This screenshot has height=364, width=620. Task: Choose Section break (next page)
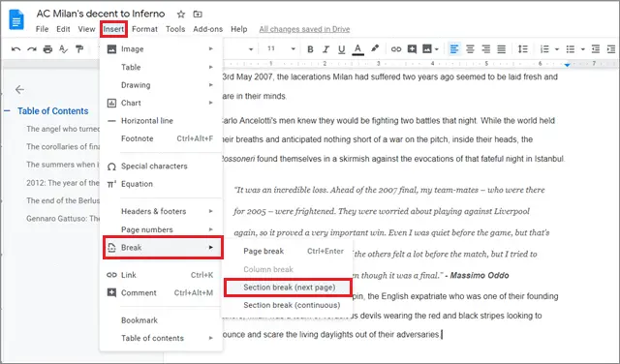pos(288,288)
